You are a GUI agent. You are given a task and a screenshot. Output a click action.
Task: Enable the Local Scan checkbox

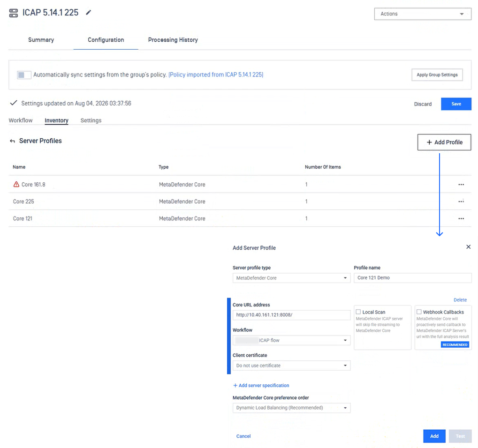pyautogui.click(x=358, y=312)
